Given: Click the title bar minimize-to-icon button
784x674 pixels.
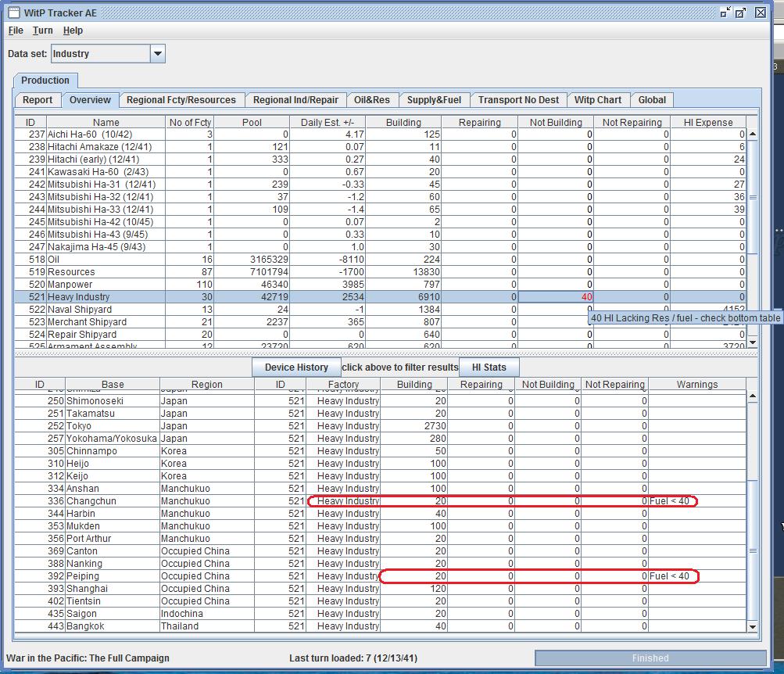Looking at the screenshot, I should coord(725,13).
